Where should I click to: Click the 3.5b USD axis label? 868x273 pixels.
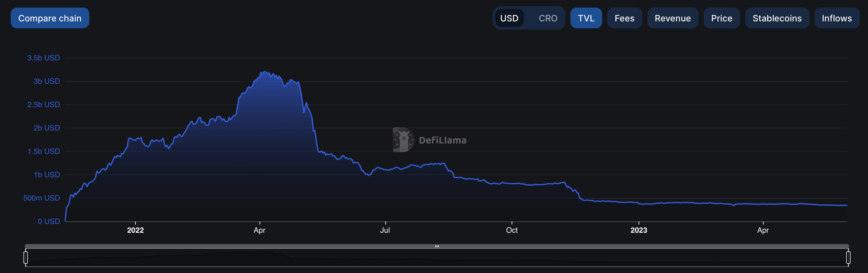coord(43,58)
